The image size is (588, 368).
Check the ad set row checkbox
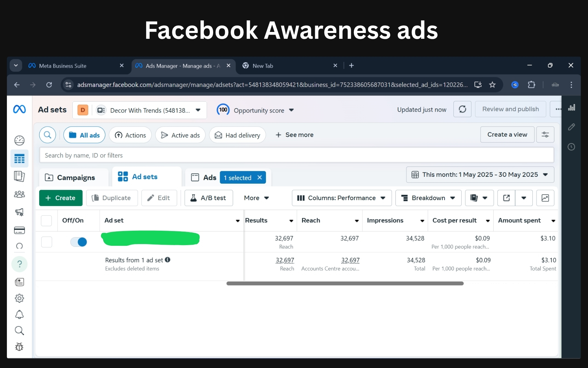pyautogui.click(x=47, y=242)
